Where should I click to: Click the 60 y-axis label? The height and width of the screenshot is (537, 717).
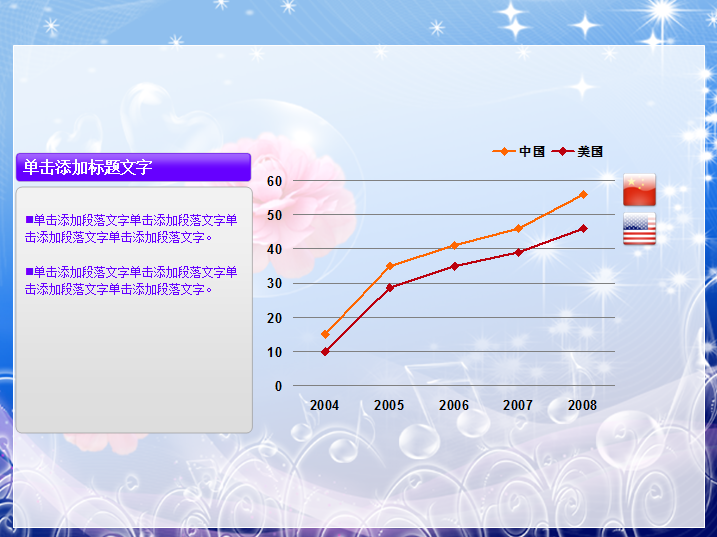(274, 181)
